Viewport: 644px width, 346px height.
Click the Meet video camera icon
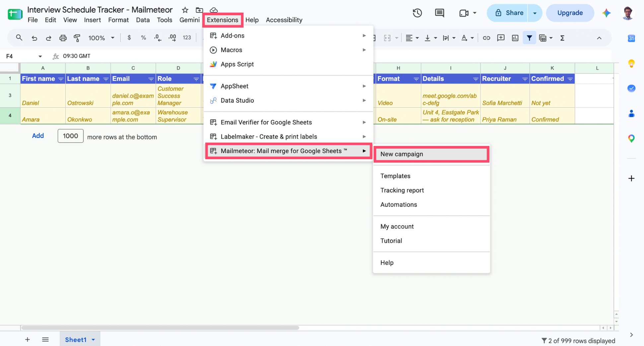click(464, 13)
